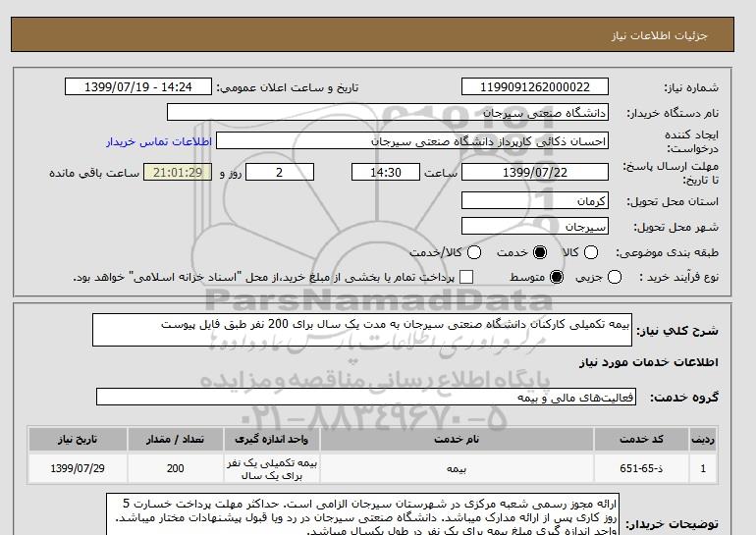Click the need date cell 1399/07/29

click(x=78, y=468)
